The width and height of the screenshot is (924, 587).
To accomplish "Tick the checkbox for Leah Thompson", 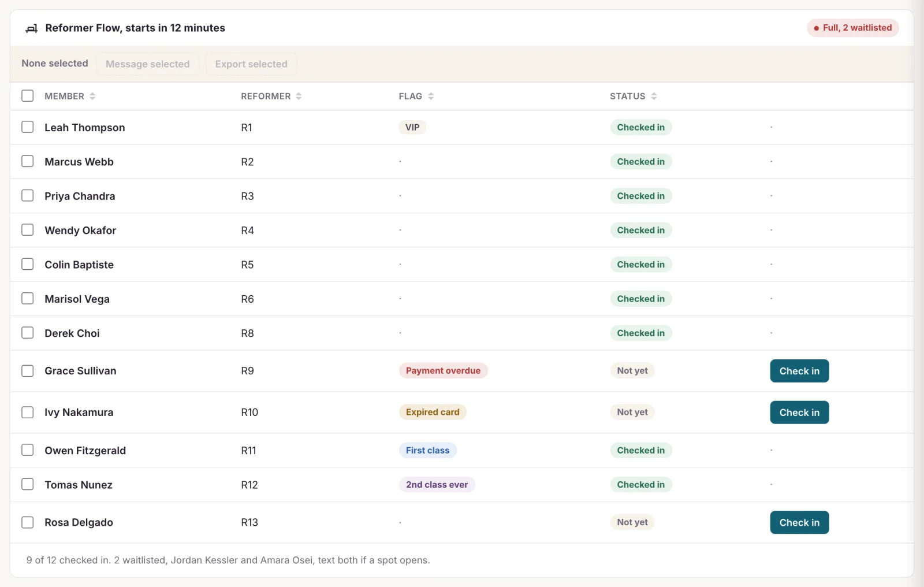I will (28, 127).
